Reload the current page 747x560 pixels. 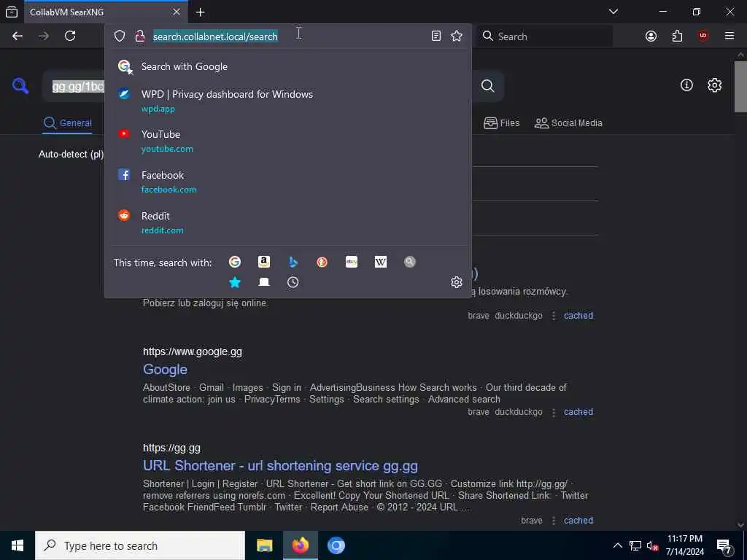coord(70,36)
